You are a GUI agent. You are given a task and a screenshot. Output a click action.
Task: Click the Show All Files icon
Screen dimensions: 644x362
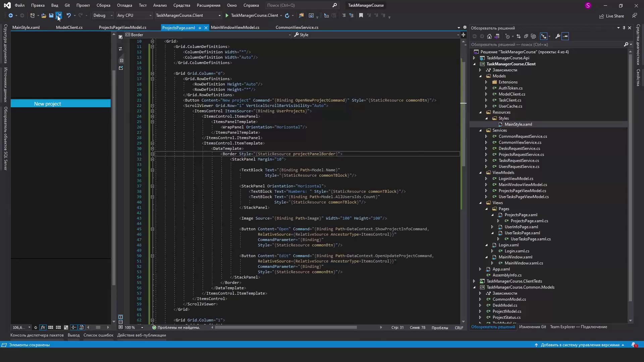point(533,36)
